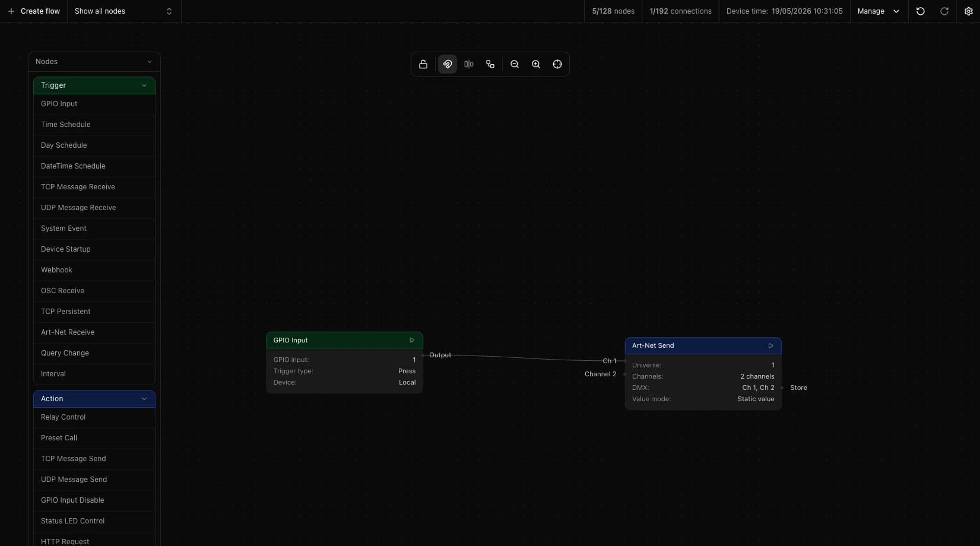Run the GPIO Input node play icon
This screenshot has height=546, width=980.
[x=412, y=340]
